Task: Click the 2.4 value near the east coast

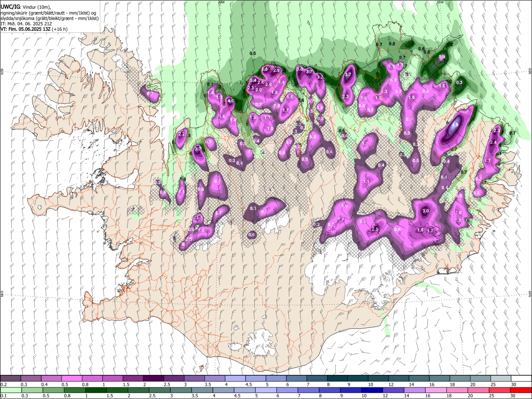Action: point(493,143)
